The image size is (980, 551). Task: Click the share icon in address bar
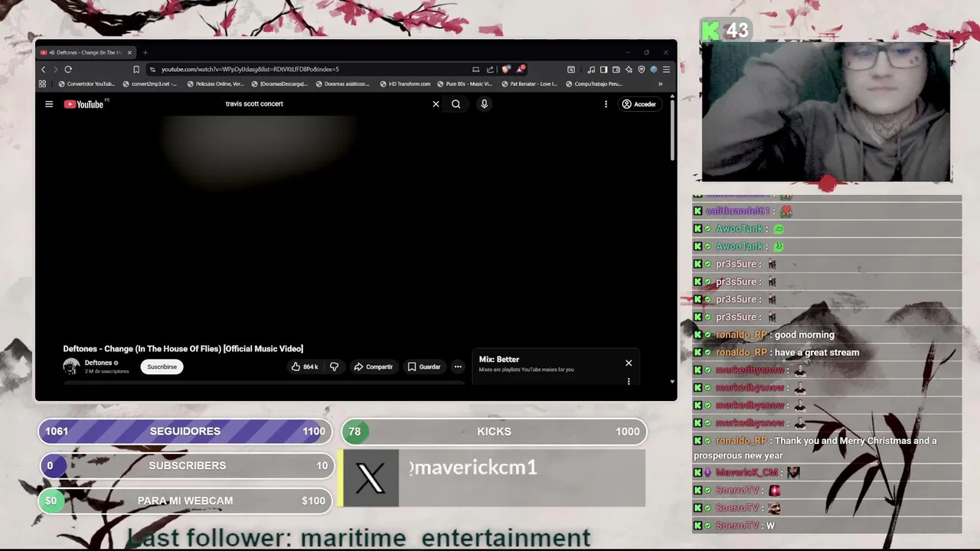tap(490, 69)
